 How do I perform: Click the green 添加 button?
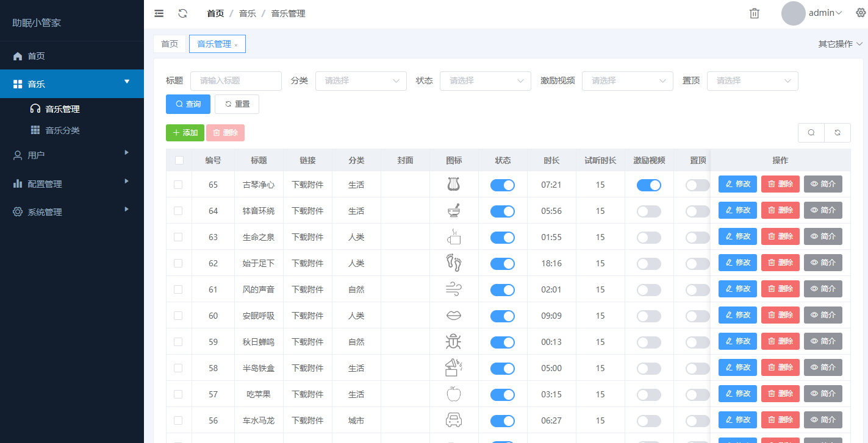tap(185, 133)
